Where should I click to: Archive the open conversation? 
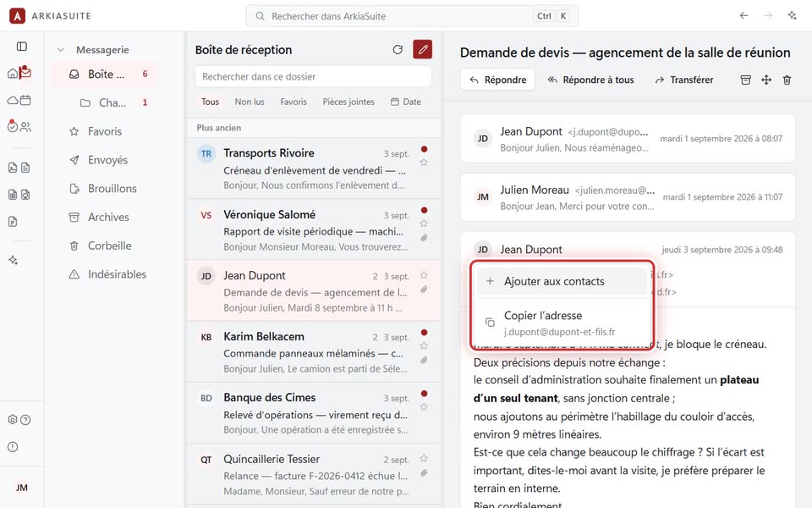pyautogui.click(x=746, y=80)
